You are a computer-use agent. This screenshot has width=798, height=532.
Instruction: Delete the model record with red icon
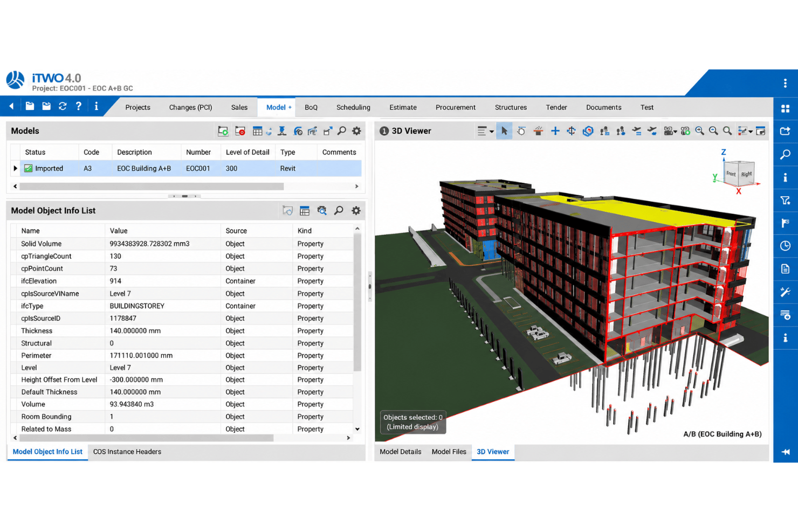coord(240,131)
